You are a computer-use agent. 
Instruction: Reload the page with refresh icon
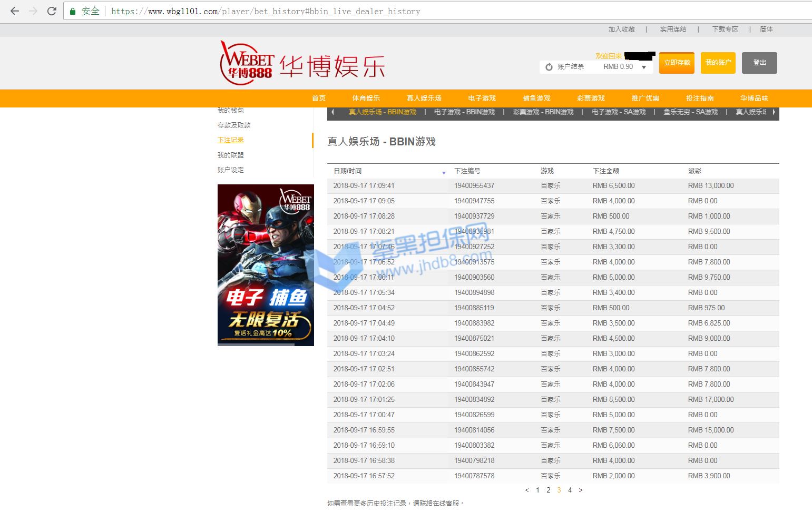52,11
